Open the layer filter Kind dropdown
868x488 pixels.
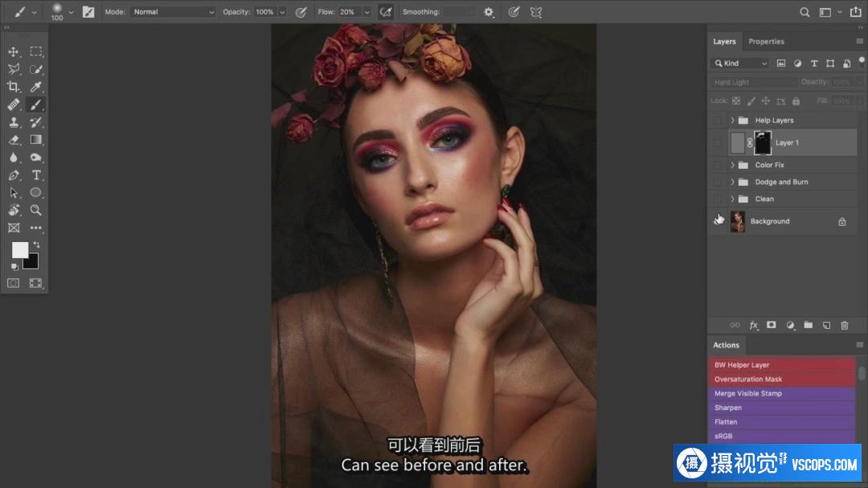point(740,64)
